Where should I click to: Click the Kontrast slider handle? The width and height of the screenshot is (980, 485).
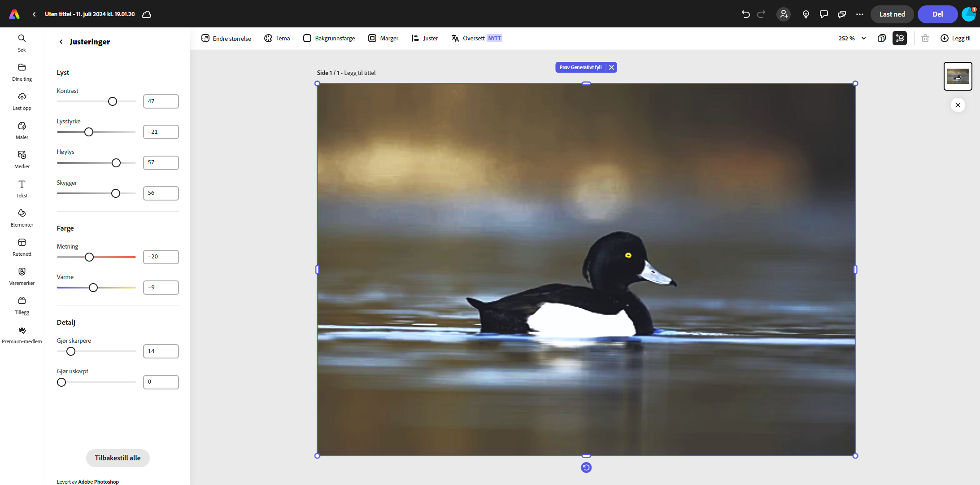click(x=113, y=101)
